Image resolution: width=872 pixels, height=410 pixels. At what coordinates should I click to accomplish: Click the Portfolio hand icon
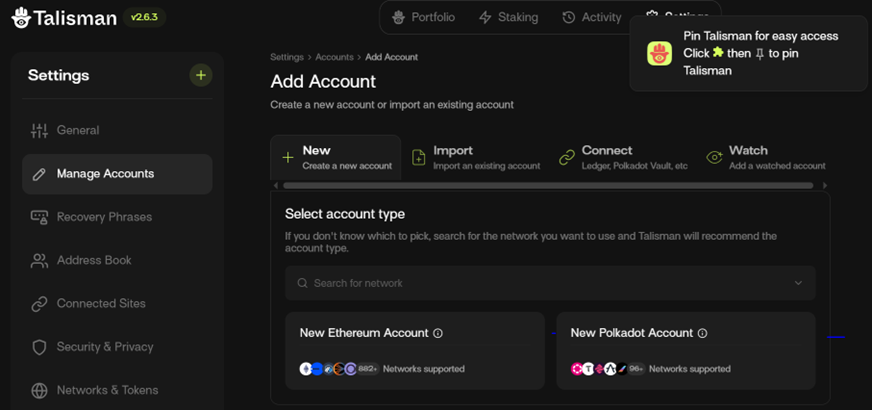(398, 18)
